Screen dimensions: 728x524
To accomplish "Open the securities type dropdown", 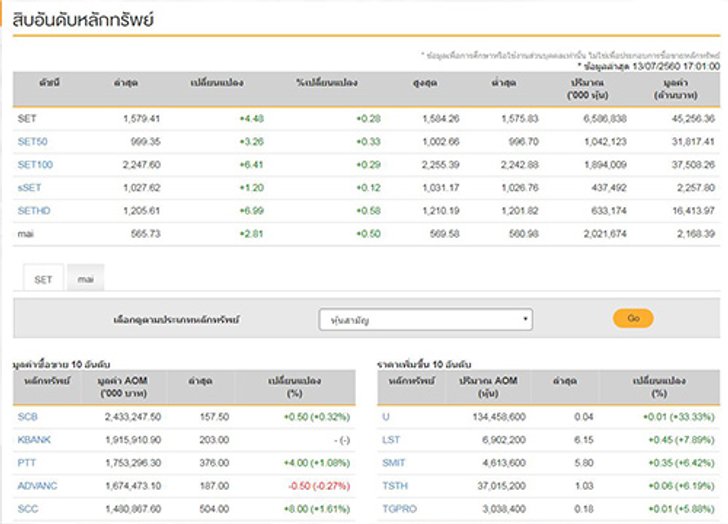I will pos(426,320).
